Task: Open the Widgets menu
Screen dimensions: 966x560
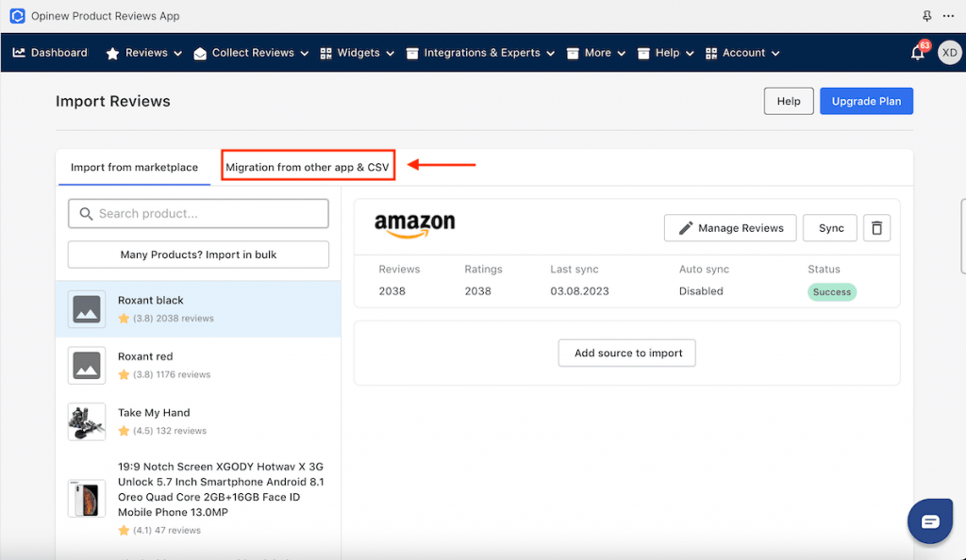Action: tap(358, 53)
